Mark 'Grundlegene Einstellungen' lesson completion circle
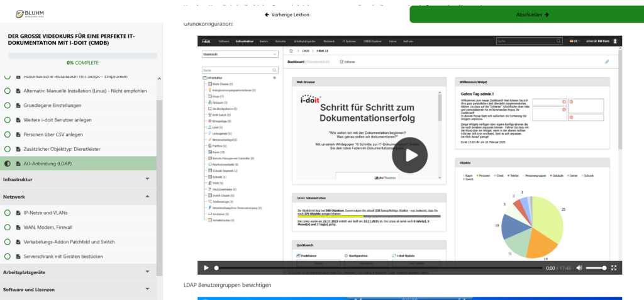The image size is (644, 300). [8, 105]
